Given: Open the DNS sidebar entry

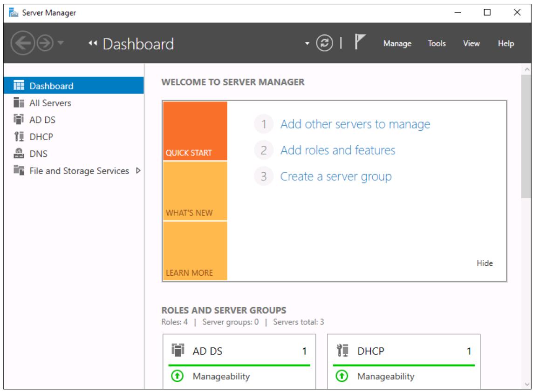Looking at the screenshot, I should pyautogui.click(x=38, y=154).
